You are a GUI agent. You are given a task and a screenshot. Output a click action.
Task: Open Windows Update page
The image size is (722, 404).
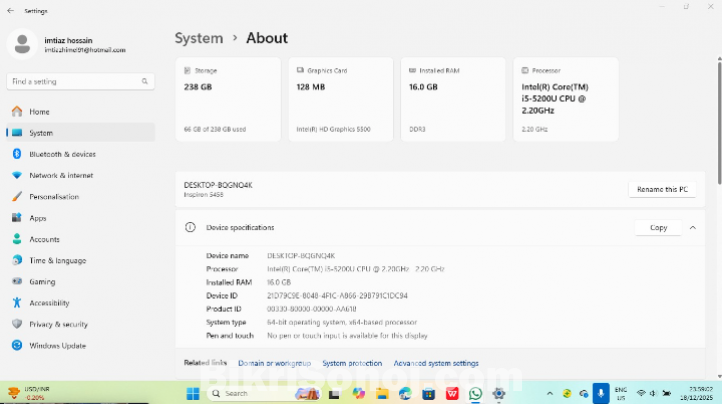coord(81,345)
